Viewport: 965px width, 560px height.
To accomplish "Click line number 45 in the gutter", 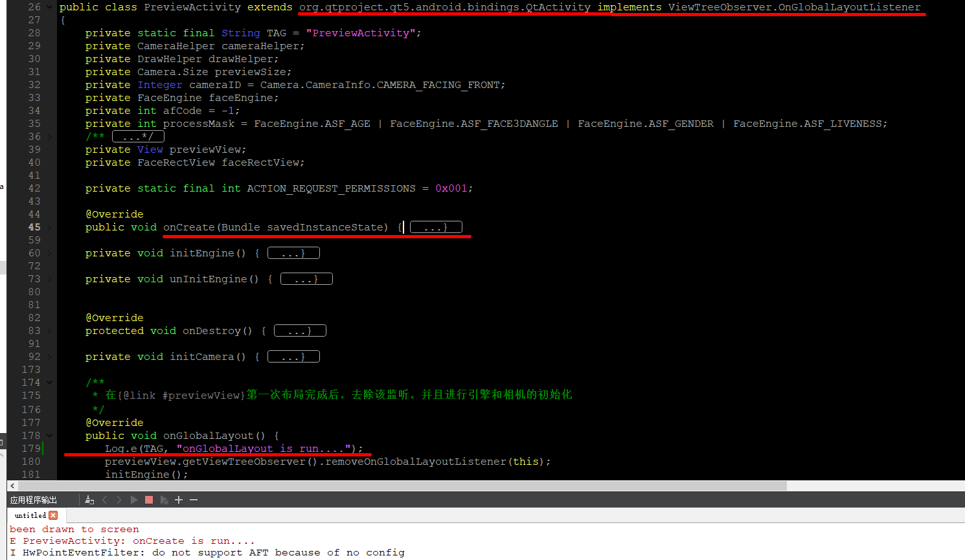I will pyautogui.click(x=34, y=227).
